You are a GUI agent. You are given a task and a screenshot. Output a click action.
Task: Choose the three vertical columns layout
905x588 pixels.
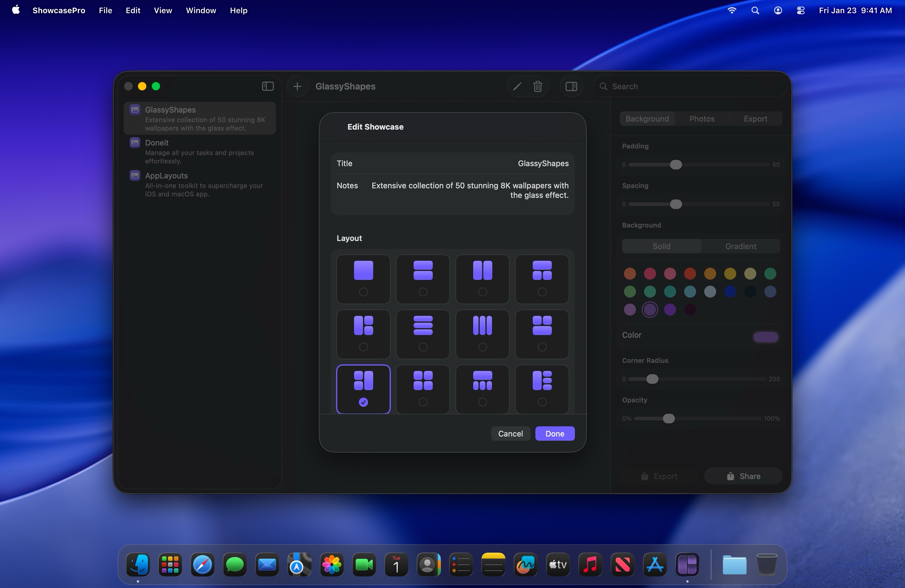tap(482, 325)
